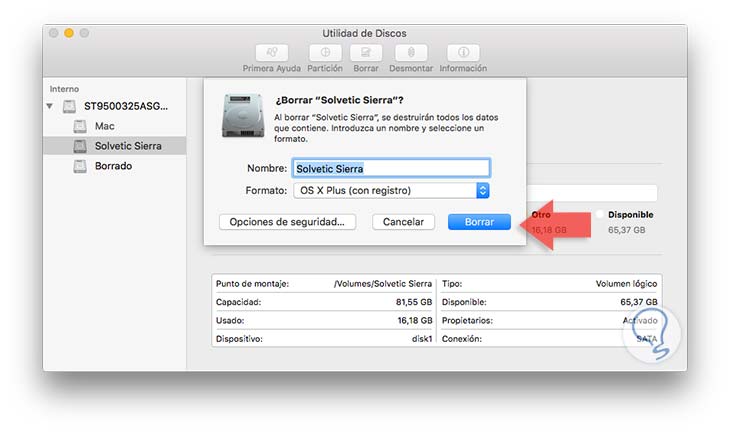This screenshot has height=433, width=730.
Task: Click the Desmontar toolbar icon
Action: pyautogui.click(x=411, y=53)
